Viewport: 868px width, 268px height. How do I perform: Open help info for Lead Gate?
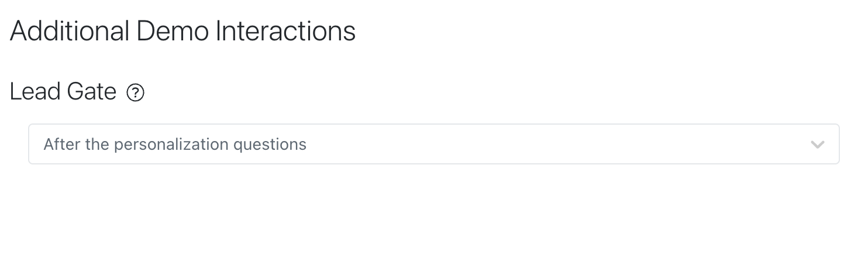[x=136, y=92]
